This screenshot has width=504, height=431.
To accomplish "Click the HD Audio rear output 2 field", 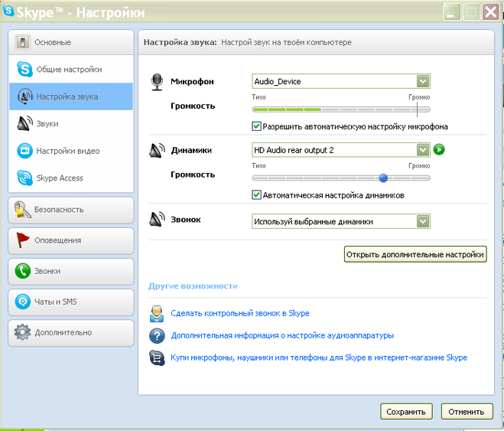I will pos(340,150).
